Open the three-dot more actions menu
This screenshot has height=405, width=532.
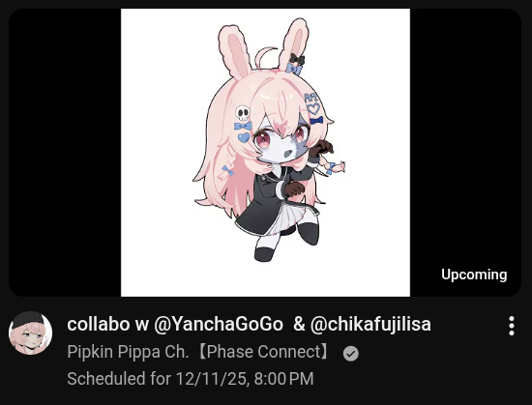tap(512, 326)
